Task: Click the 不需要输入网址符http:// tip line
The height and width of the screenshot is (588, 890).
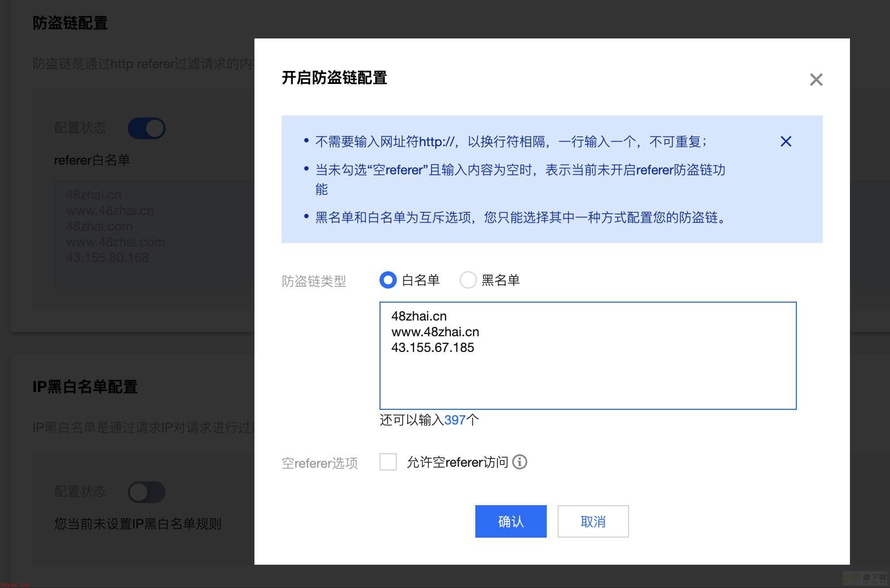Action: click(x=512, y=142)
